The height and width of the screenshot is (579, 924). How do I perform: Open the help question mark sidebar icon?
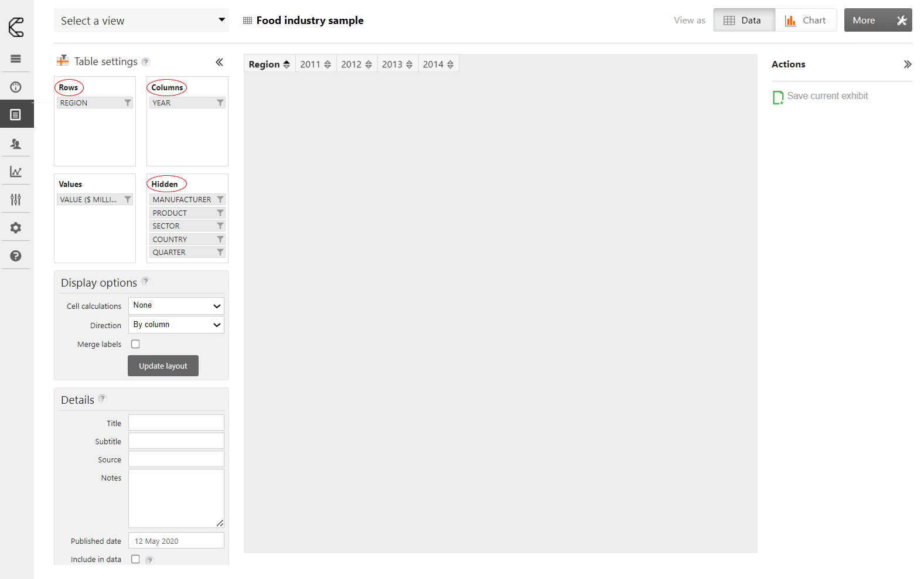16,256
